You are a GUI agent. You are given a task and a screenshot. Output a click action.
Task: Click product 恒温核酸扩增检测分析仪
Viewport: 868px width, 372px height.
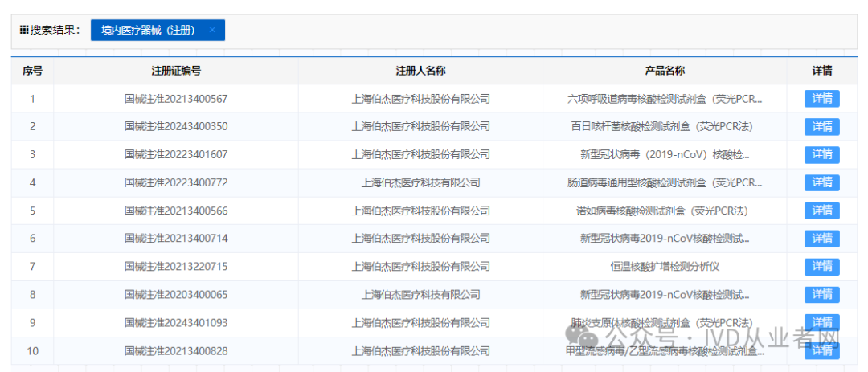pos(665,267)
